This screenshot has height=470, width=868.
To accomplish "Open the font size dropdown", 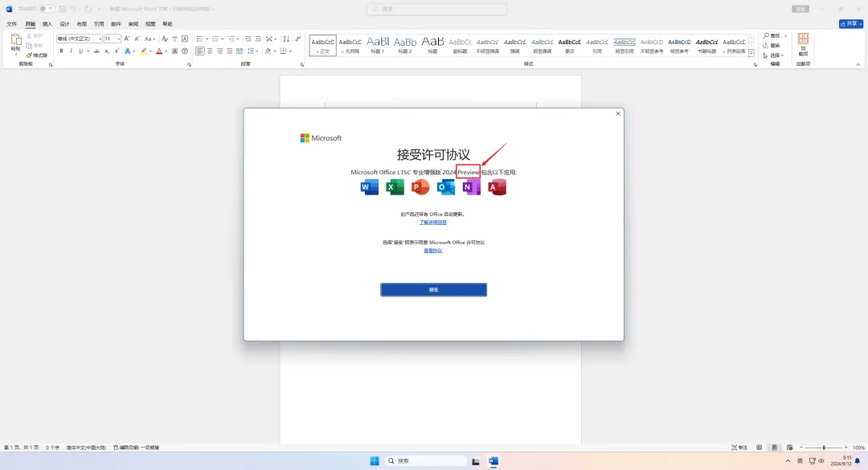I will (112, 39).
